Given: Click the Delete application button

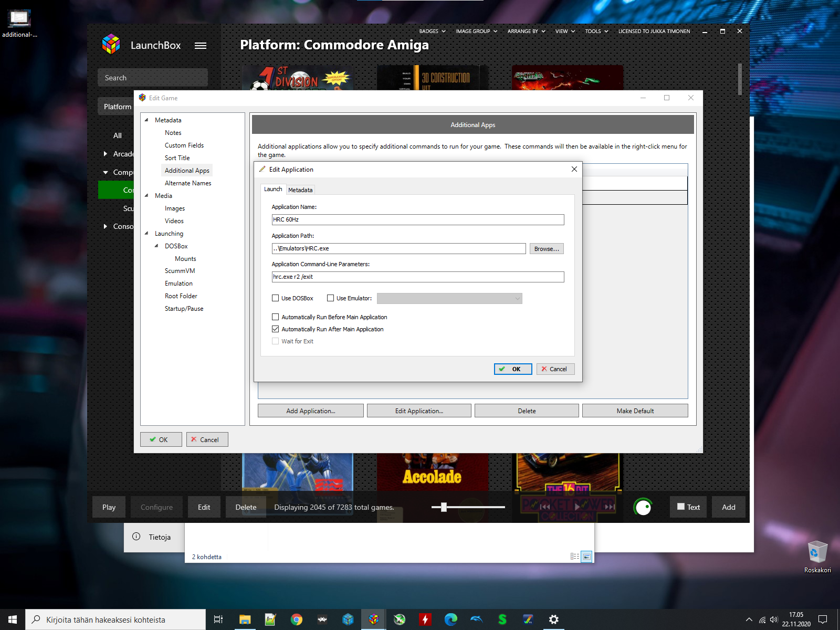Looking at the screenshot, I should click(x=527, y=411).
